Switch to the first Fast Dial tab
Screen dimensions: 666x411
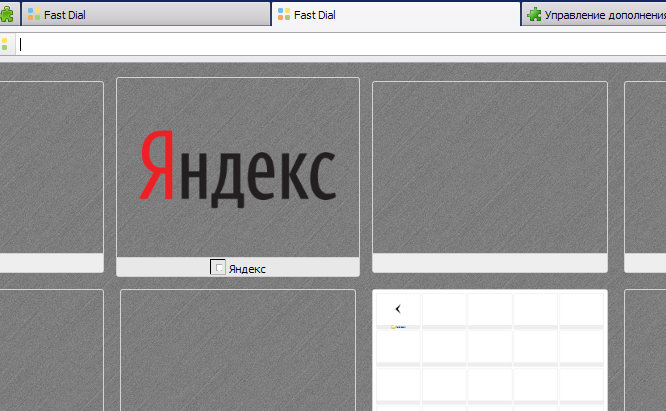click(146, 14)
